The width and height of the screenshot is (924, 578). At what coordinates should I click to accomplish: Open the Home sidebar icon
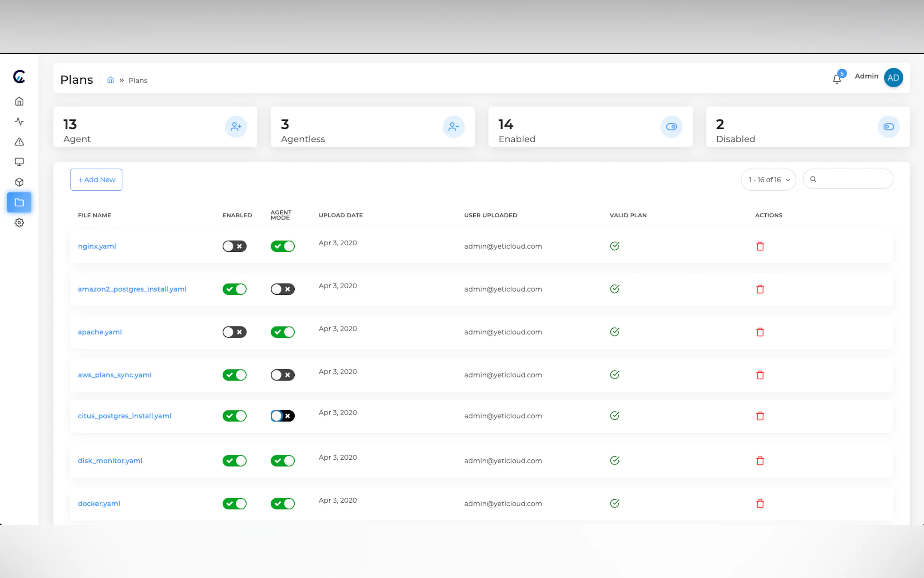click(x=19, y=101)
